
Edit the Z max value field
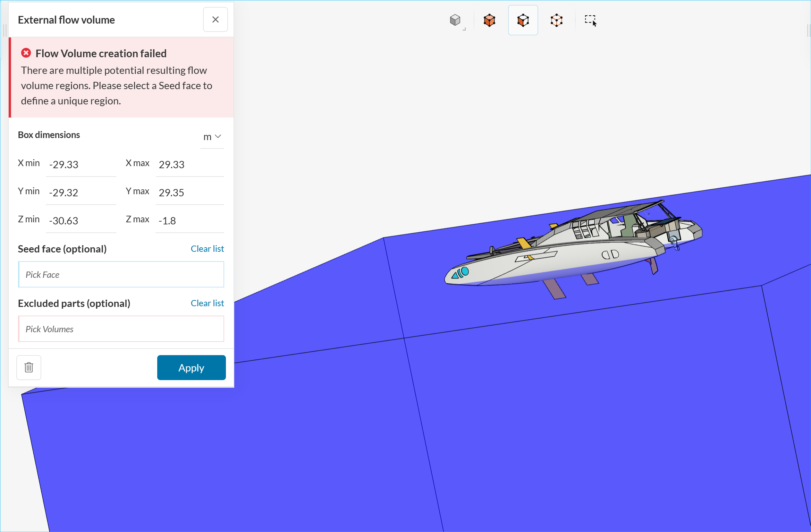pyautogui.click(x=189, y=221)
